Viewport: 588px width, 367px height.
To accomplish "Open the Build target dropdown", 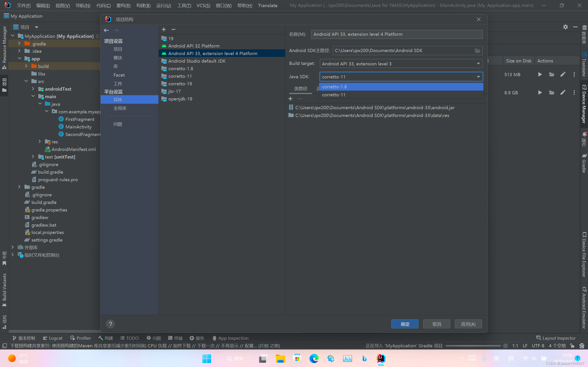I will pos(401,64).
